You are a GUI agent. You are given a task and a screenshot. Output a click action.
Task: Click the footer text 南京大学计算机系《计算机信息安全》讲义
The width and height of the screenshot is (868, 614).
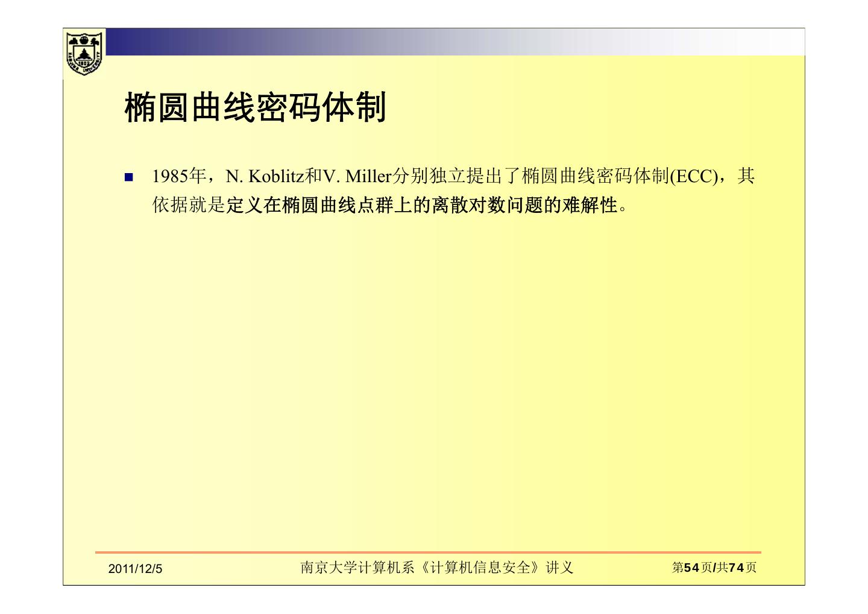coord(437,568)
